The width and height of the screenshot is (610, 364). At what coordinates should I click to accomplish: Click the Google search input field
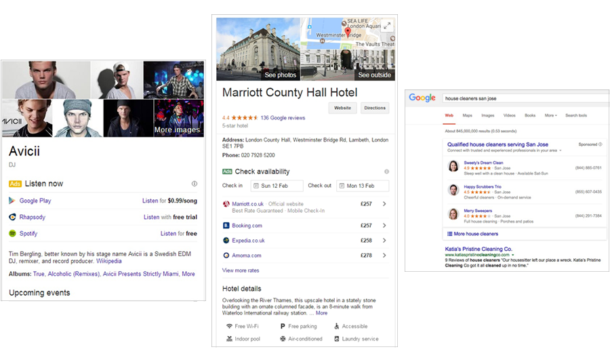[x=525, y=98]
